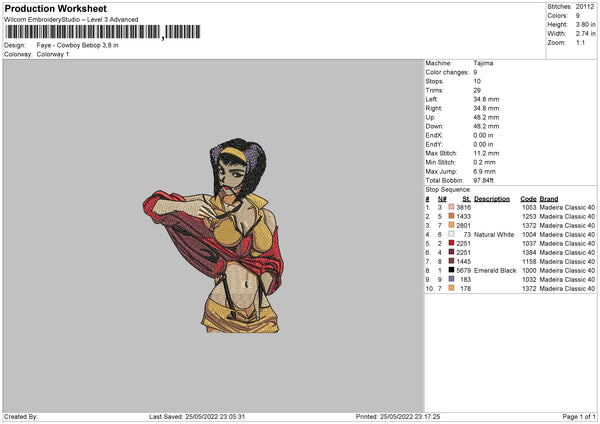Click the maroon swatch in the code 1384 row

pyautogui.click(x=451, y=252)
